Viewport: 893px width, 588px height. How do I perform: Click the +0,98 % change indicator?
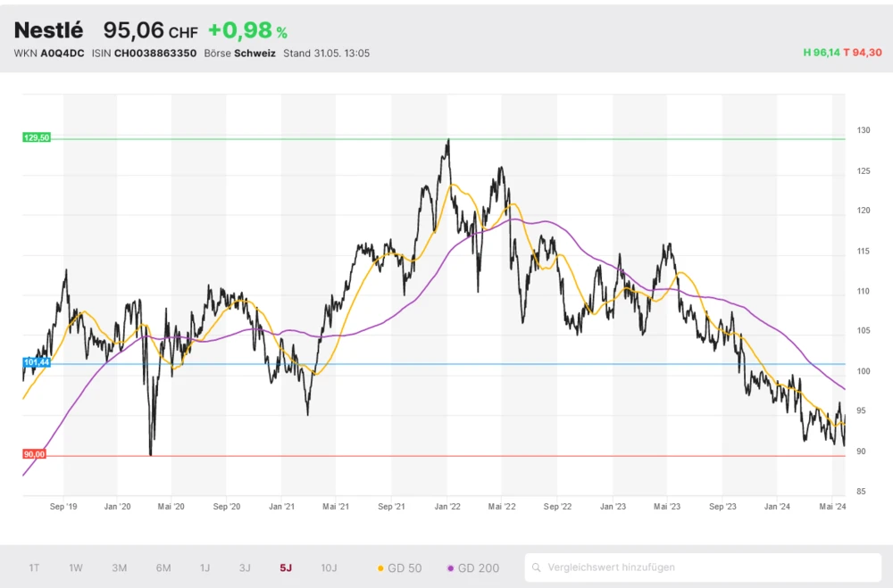247,30
